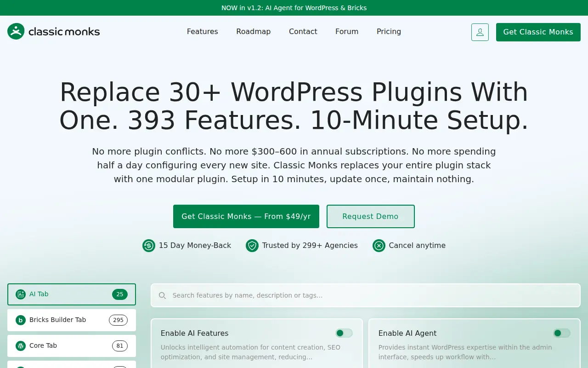Click the 81 count badge
Image resolution: width=588 pixels, height=368 pixels.
click(120, 346)
